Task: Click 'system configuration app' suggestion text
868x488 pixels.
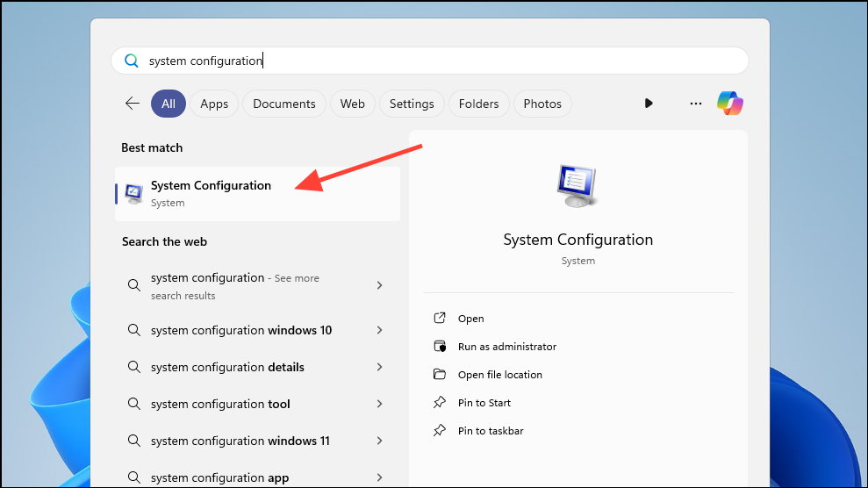Action: [219, 477]
